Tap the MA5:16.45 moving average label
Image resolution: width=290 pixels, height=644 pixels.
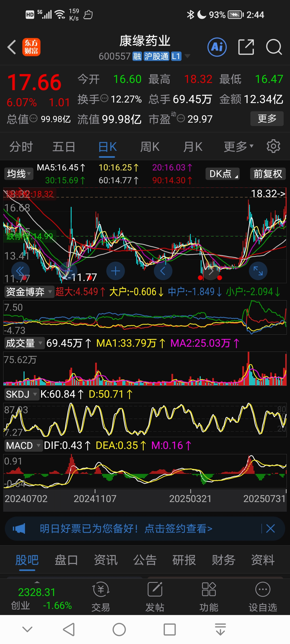coord(61,168)
